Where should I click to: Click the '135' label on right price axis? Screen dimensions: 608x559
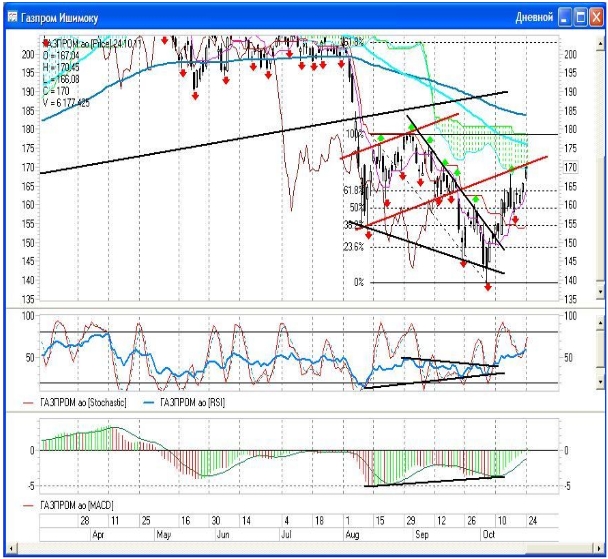click(570, 299)
